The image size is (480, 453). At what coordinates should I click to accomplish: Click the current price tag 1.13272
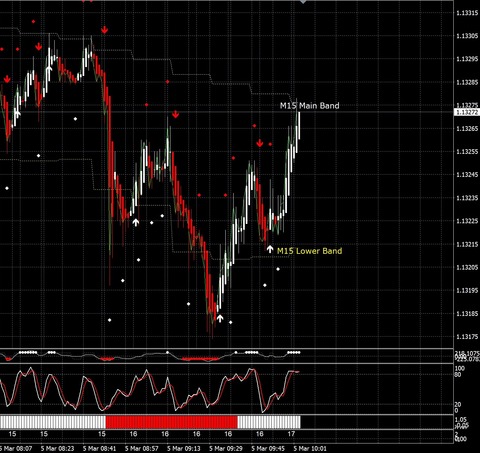(467, 113)
